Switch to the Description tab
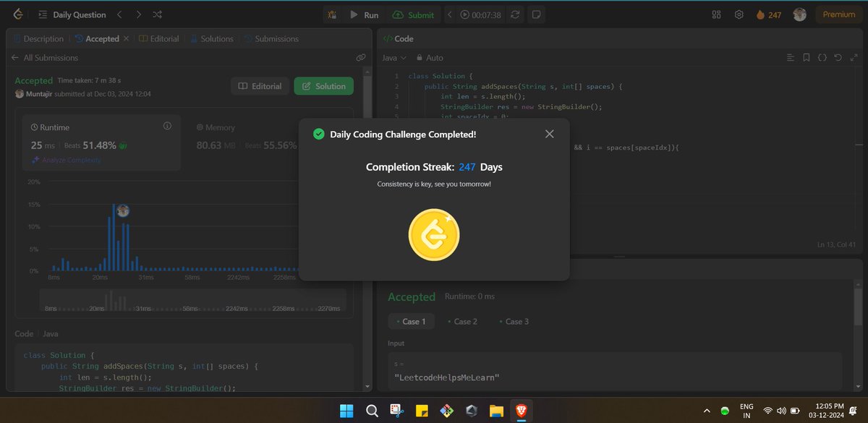This screenshot has height=423, width=868. pyautogui.click(x=38, y=39)
